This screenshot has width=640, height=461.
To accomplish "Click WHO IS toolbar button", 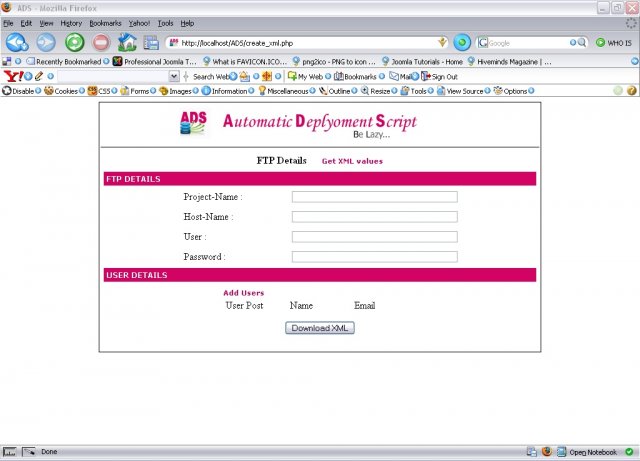I will point(614,43).
